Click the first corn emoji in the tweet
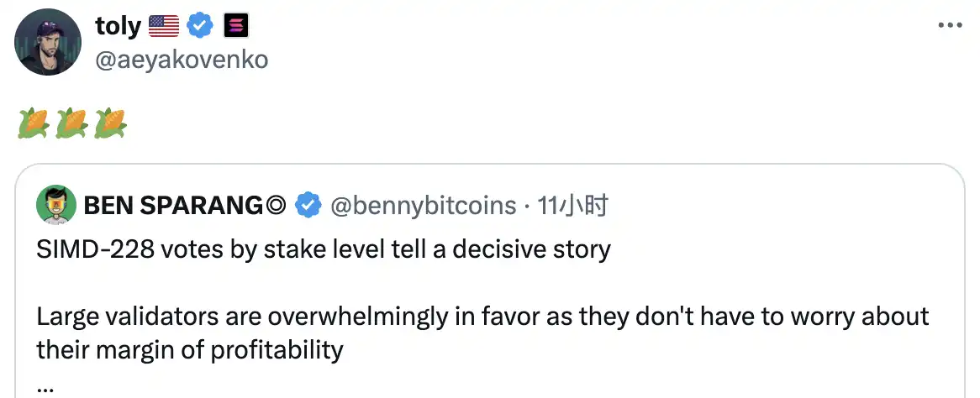The width and height of the screenshot is (980, 398). click(33, 123)
